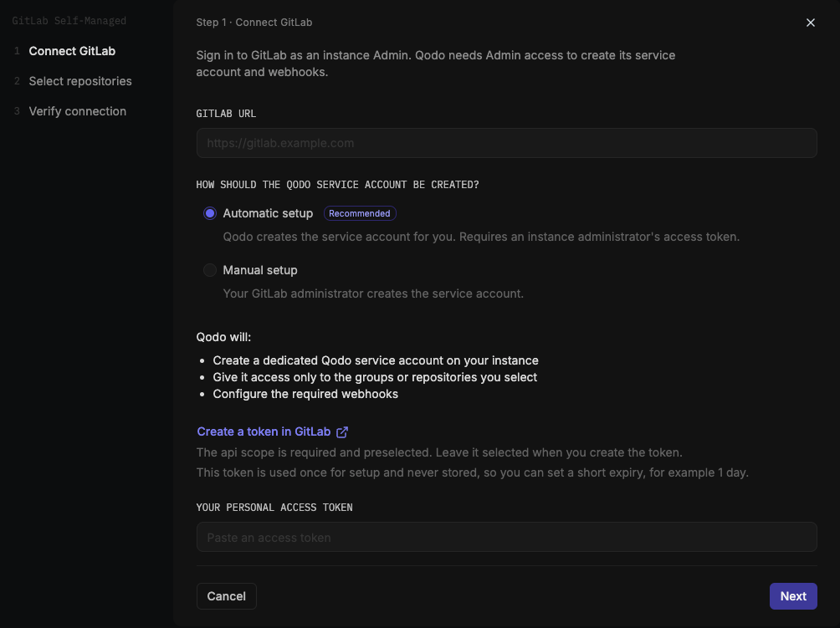This screenshot has width=840, height=628.
Task: Click the Qodo will: heading
Action: [223, 337]
